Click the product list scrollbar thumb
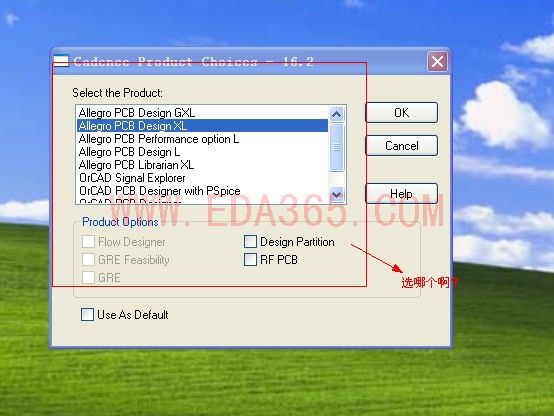This screenshot has height=416, width=554. [337, 147]
